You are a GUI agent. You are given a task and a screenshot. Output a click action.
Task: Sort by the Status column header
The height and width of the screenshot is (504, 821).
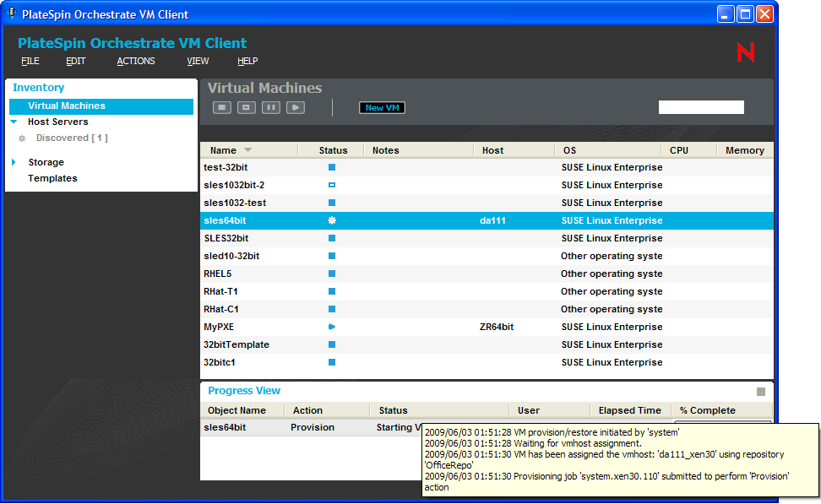pos(333,151)
